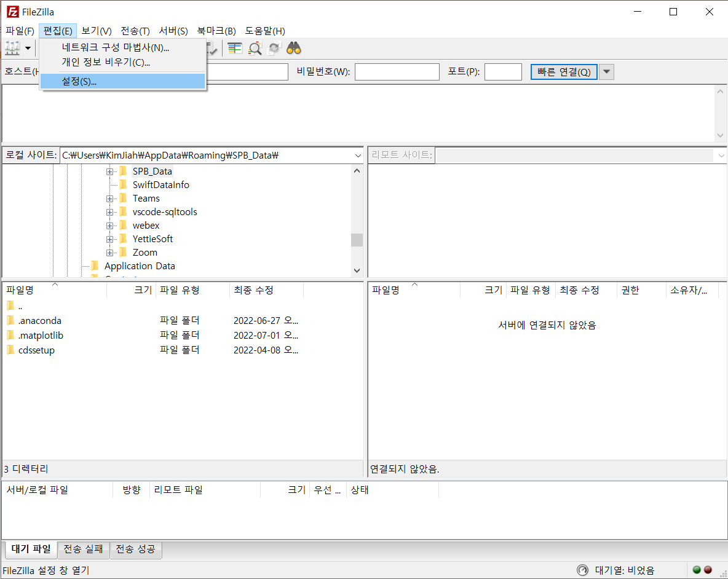This screenshot has height=579, width=728.
Task: Close the 편집(E) menu
Action: pos(58,31)
